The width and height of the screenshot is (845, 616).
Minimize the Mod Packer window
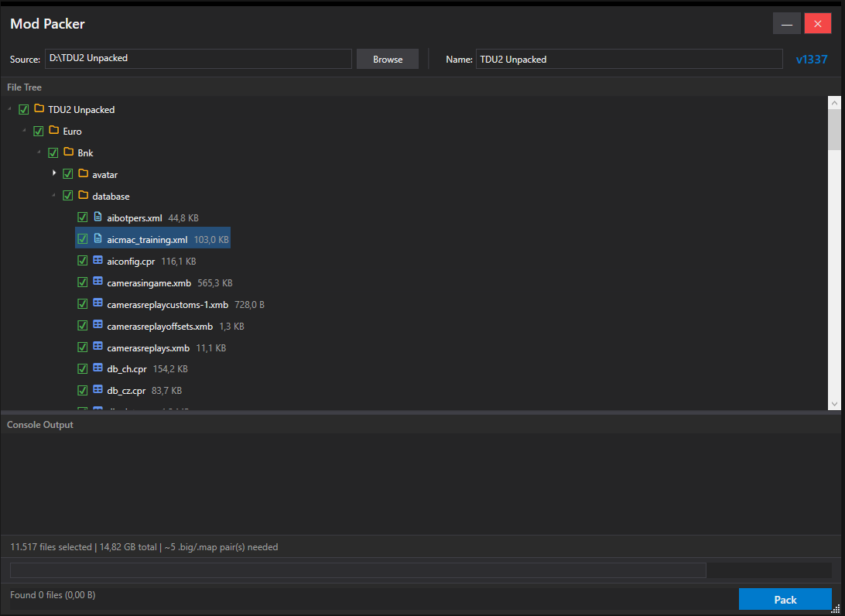coord(786,24)
